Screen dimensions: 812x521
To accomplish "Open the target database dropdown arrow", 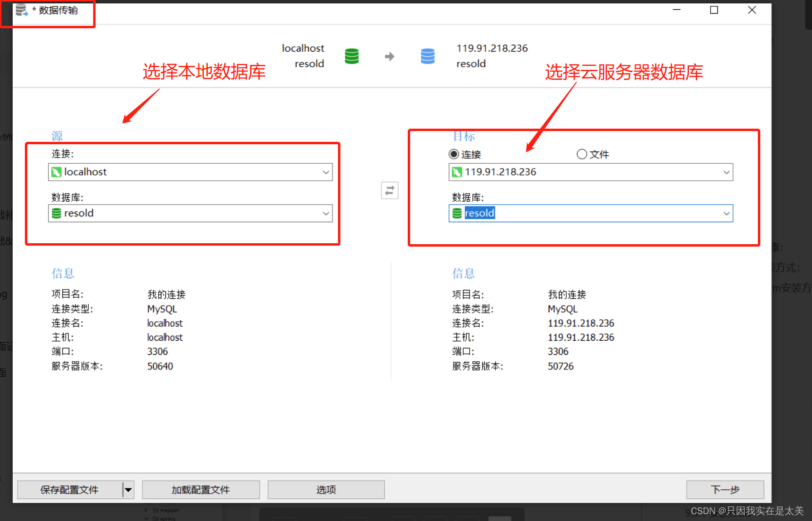I will 726,213.
